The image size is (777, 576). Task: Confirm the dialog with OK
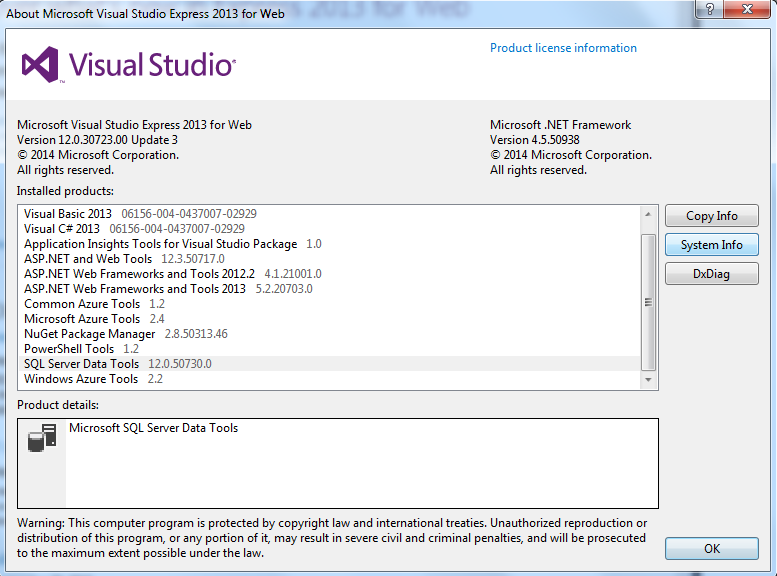click(712, 548)
